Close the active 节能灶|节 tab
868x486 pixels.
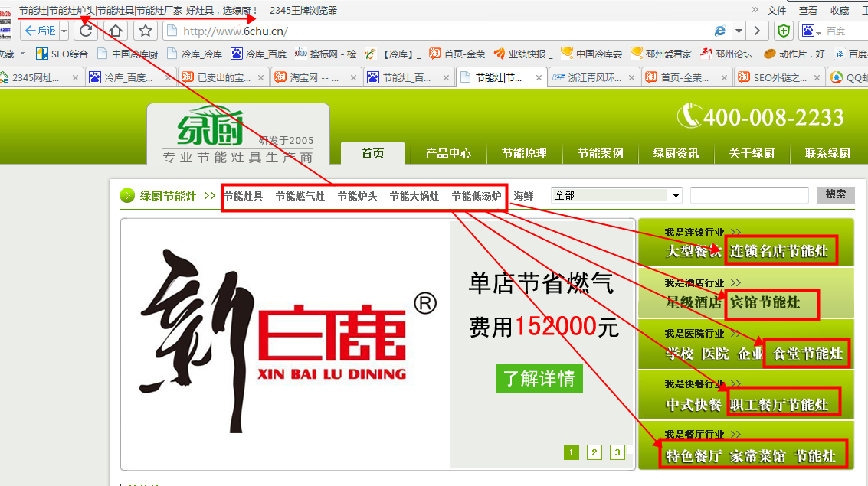(x=539, y=78)
